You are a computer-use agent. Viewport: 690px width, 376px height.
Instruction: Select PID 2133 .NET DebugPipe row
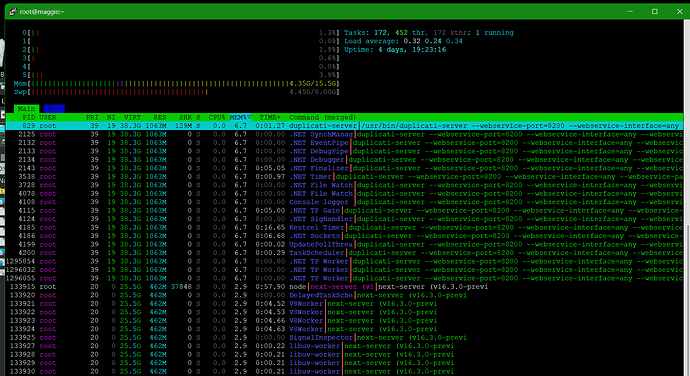(344, 151)
